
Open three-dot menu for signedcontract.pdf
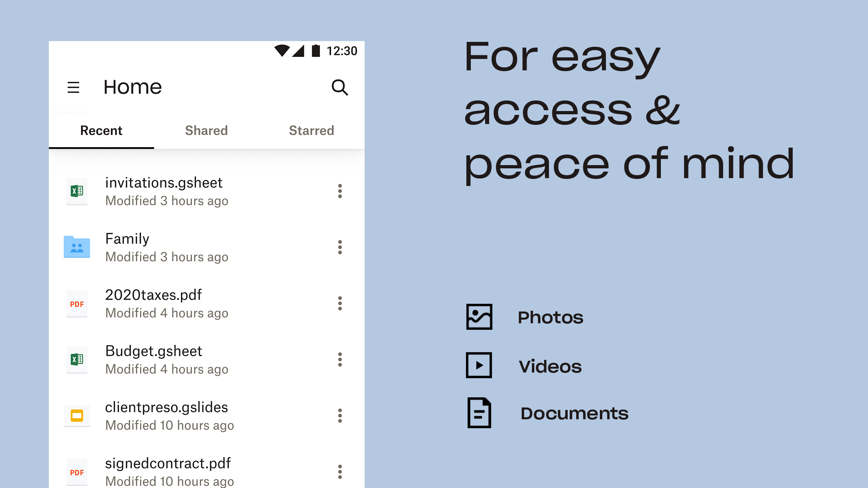click(x=340, y=471)
